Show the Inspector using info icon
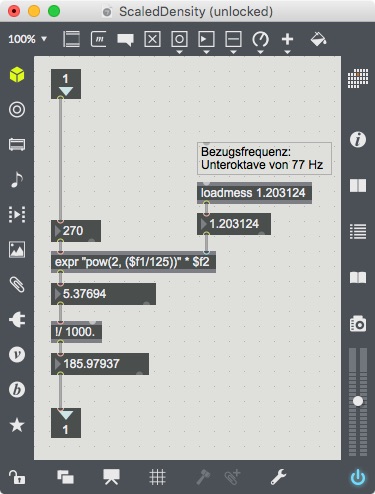The width and height of the screenshot is (375, 494). (x=358, y=139)
